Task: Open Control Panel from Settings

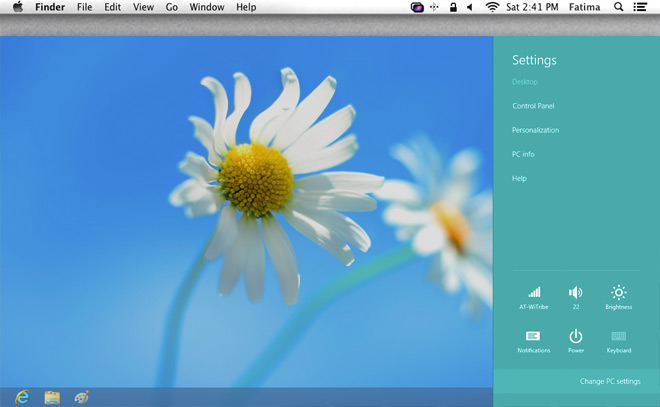Action: 533,106
